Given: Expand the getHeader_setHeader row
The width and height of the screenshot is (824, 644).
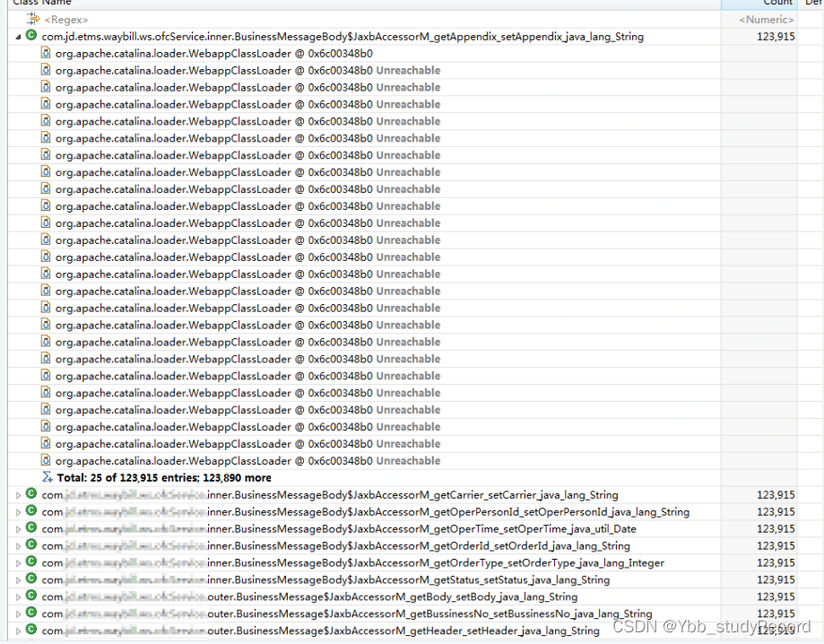Looking at the screenshot, I should click(x=19, y=631).
